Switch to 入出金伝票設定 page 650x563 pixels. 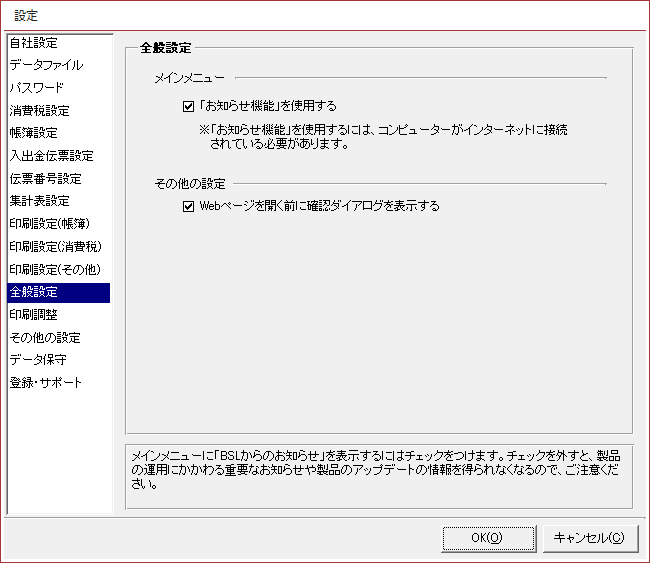pos(51,156)
